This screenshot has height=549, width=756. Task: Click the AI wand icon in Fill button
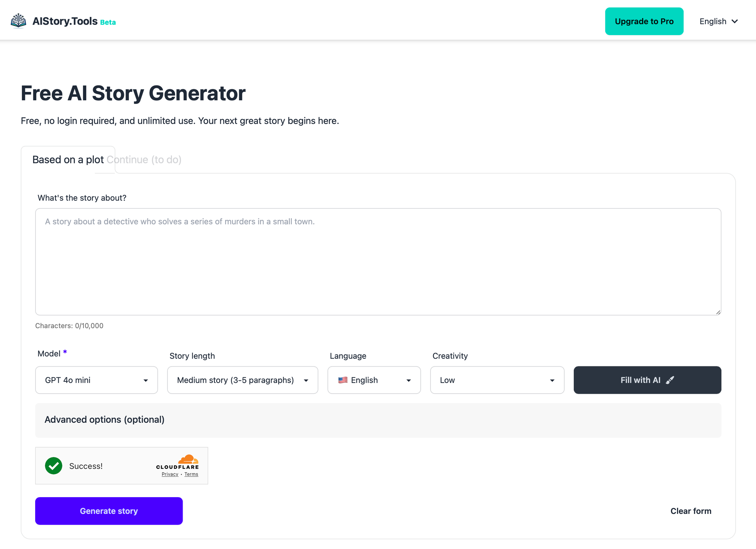[671, 380]
